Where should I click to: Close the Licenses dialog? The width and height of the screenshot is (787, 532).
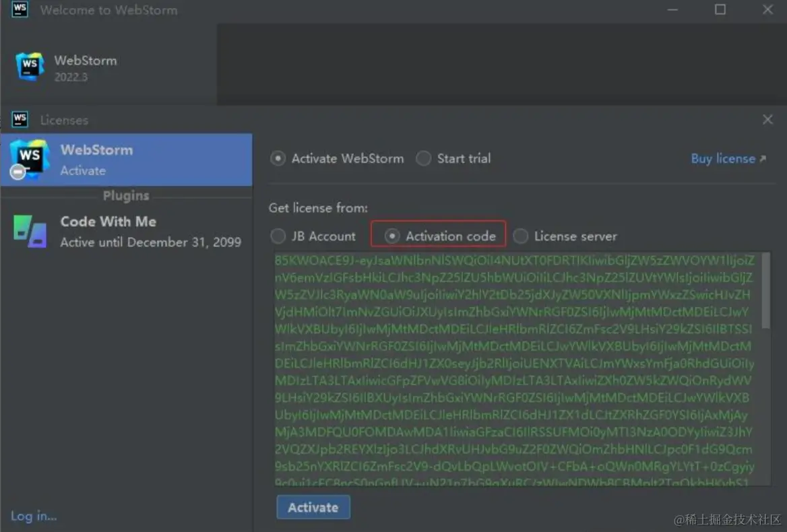click(x=767, y=119)
